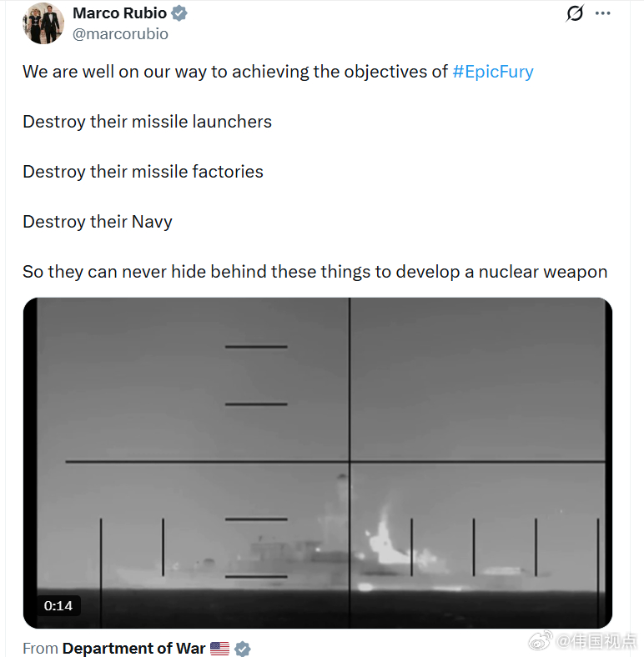Click the "Destroy their missile factories" line
Viewport: 644px width, 657px height.
pyautogui.click(x=143, y=171)
